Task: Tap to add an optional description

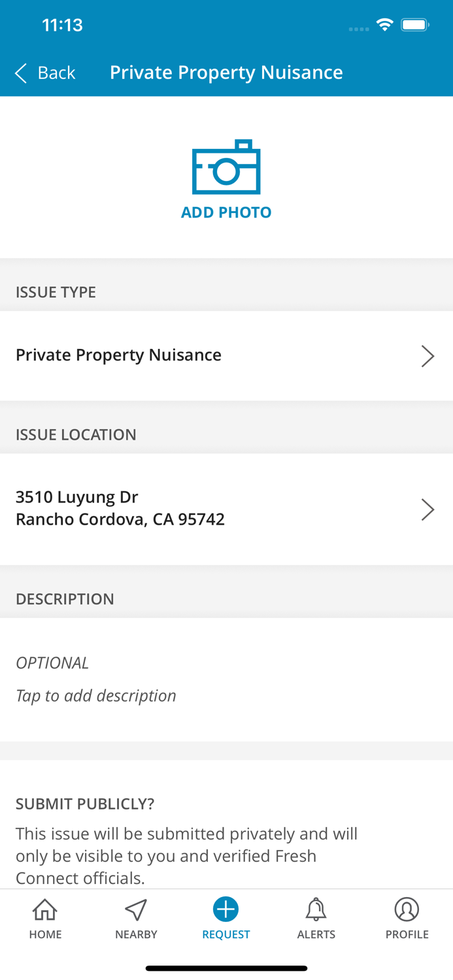Action: 96,695
